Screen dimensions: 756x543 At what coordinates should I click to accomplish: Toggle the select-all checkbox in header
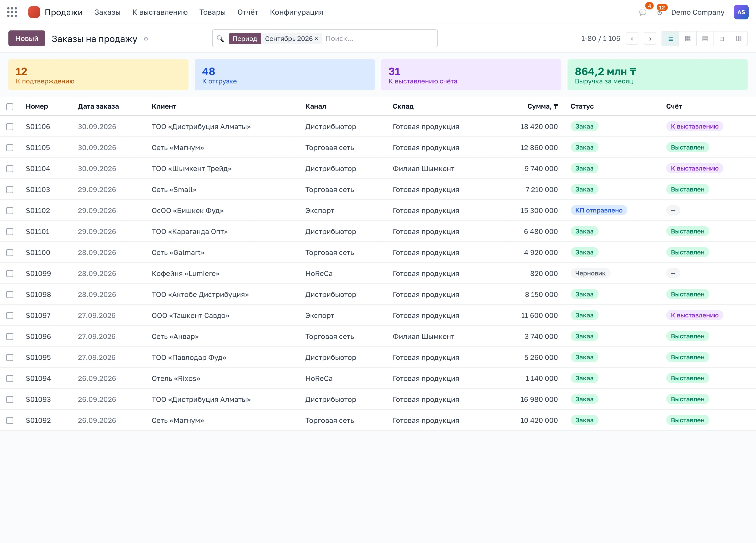(10, 107)
